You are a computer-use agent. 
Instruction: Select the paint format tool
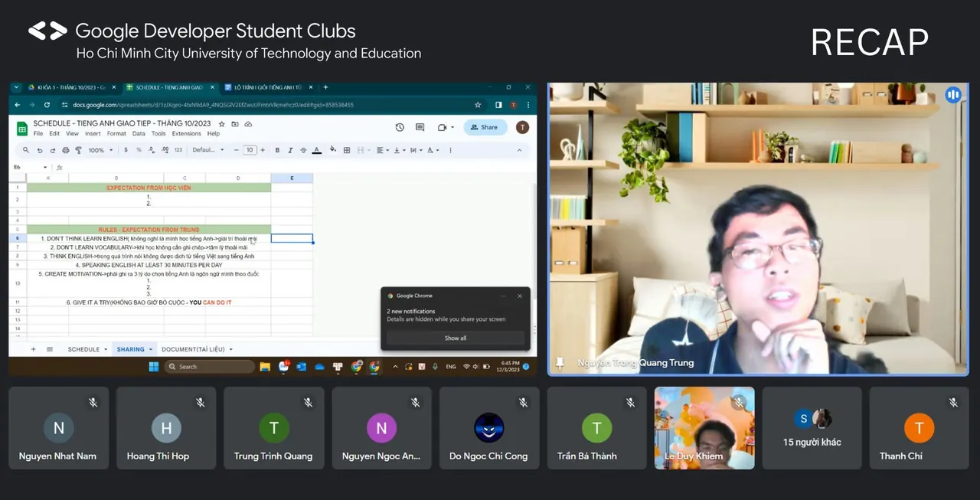[78, 150]
